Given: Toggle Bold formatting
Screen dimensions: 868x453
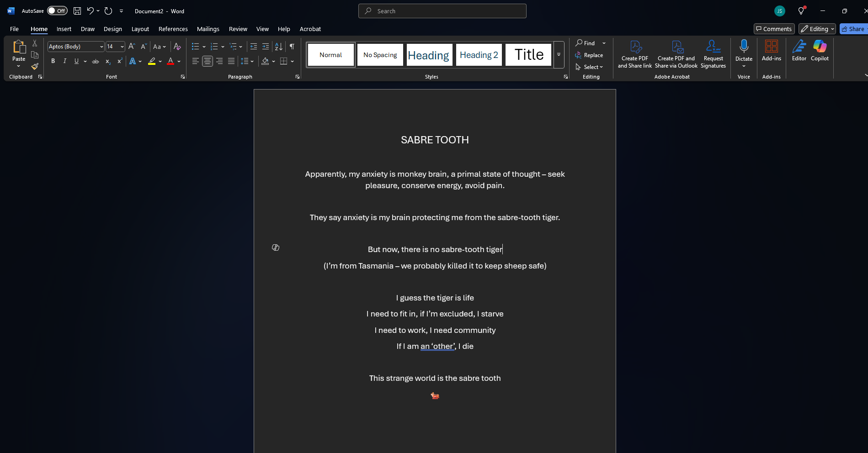Looking at the screenshot, I should click(x=53, y=61).
